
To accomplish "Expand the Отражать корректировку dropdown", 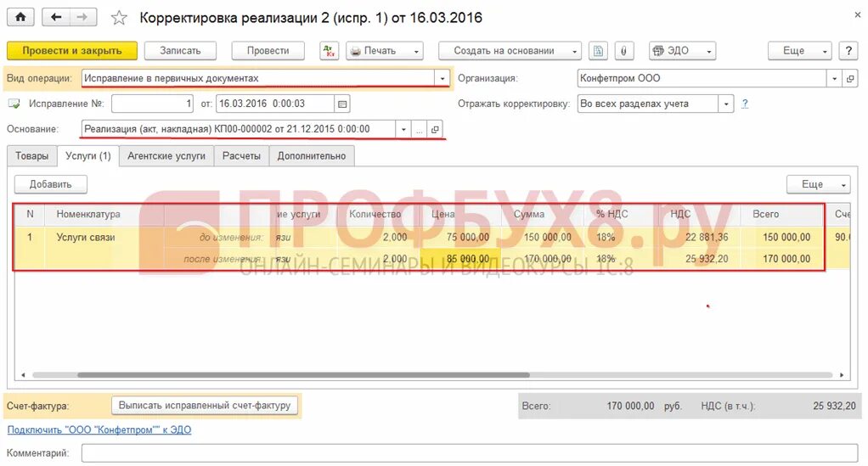I will point(725,104).
